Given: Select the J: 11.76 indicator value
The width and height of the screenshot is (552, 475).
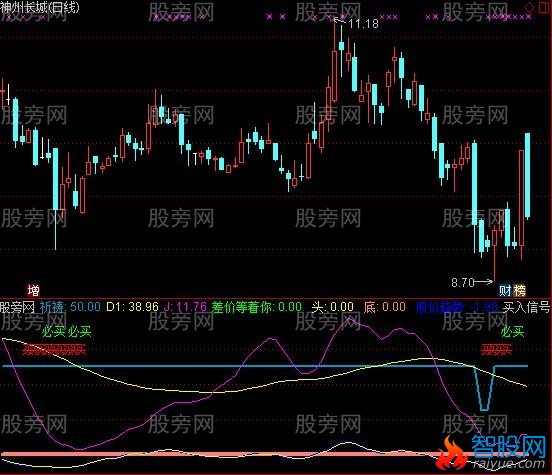Looking at the screenshot, I should (x=185, y=307).
